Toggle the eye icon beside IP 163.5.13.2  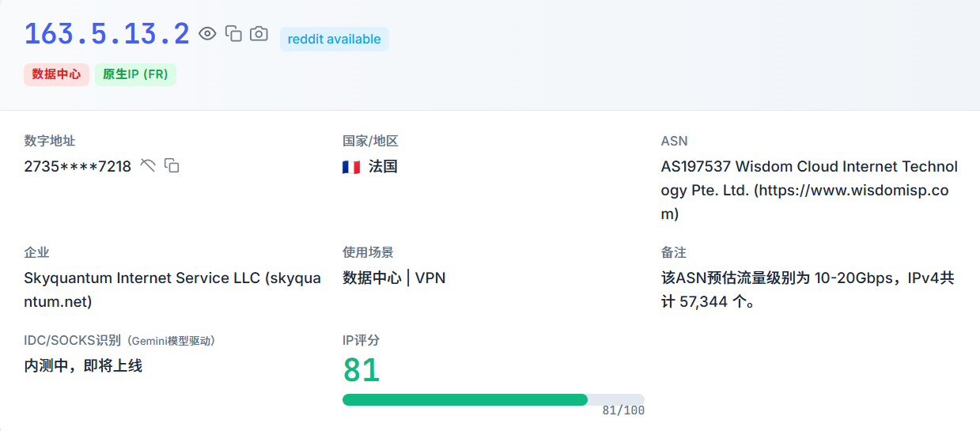(x=207, y=33)
